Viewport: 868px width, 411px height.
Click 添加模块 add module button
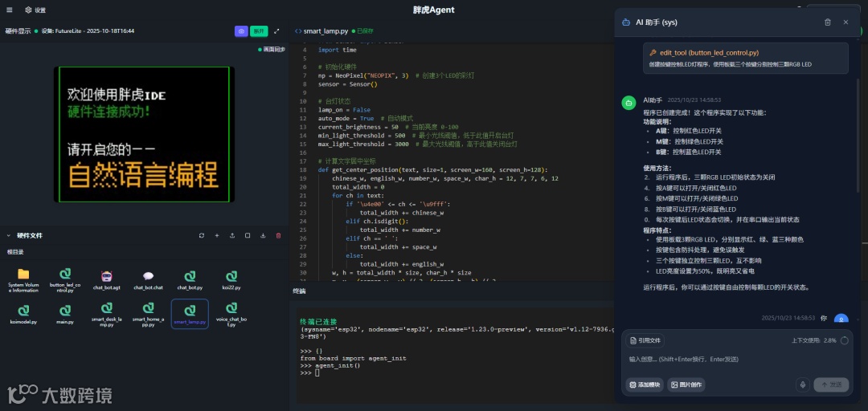645,385
